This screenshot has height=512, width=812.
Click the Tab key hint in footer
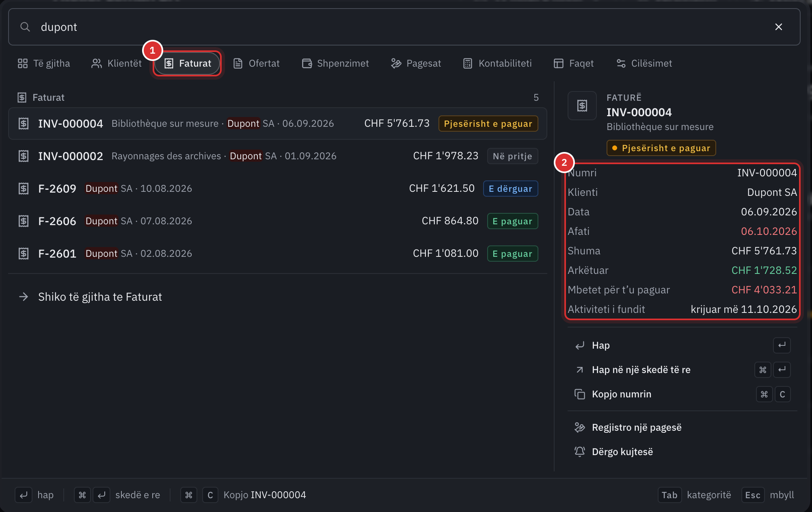(x=669, y=495)
